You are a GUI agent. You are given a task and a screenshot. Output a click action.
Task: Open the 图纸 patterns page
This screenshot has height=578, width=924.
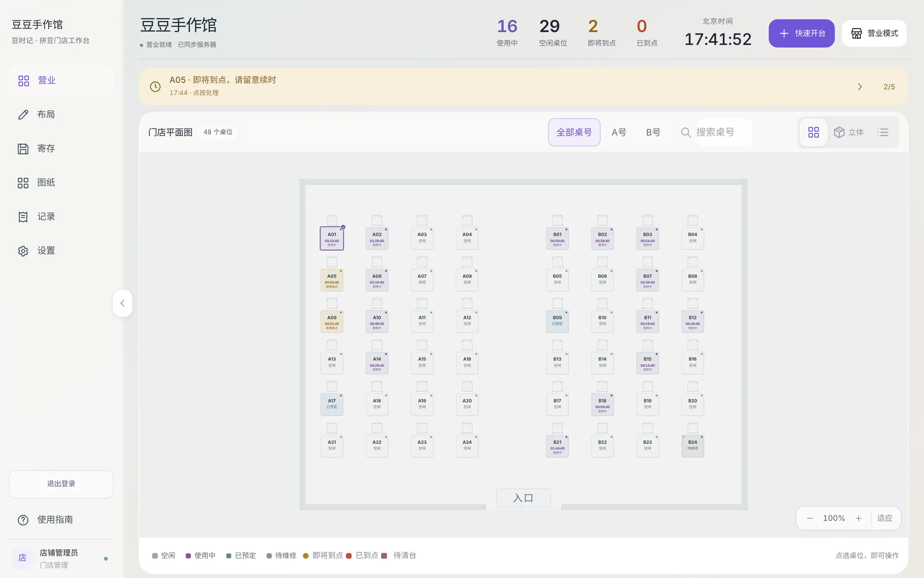(x=61, y=183)
